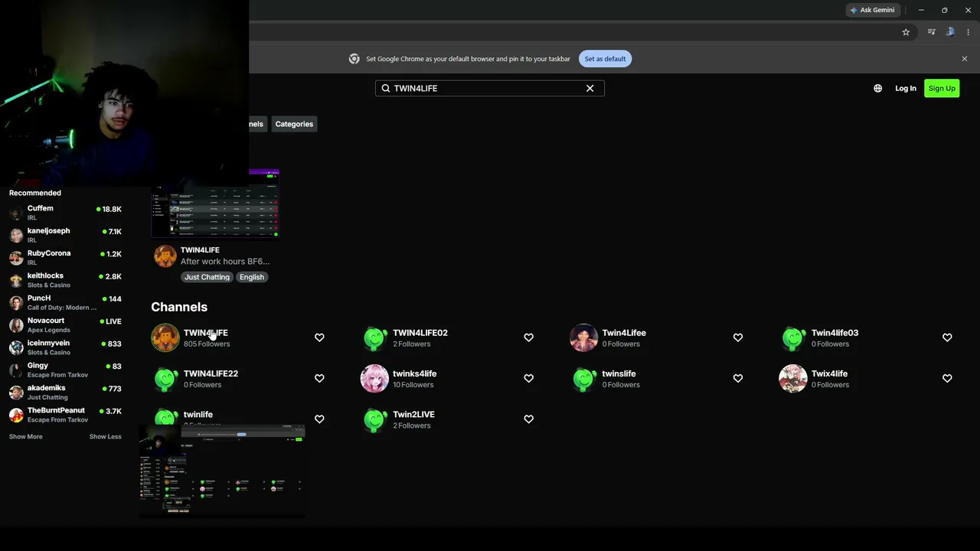Open iceinmyvein's Slots & Casino stream
This screenshot has width=980, height=551.
(65, 347)
